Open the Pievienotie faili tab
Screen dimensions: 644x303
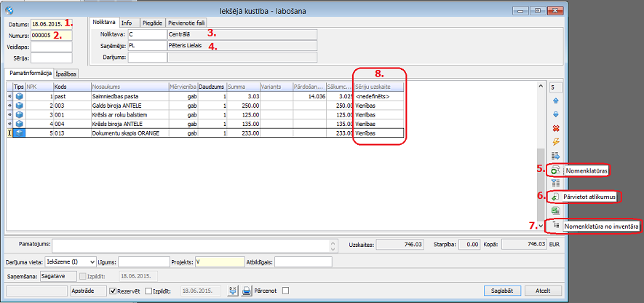(186, 23)
